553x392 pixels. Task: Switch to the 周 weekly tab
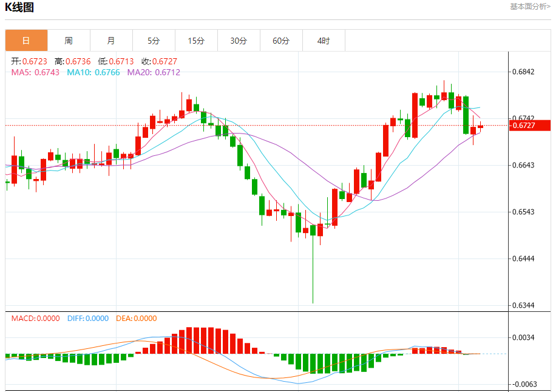pos(69,41)
